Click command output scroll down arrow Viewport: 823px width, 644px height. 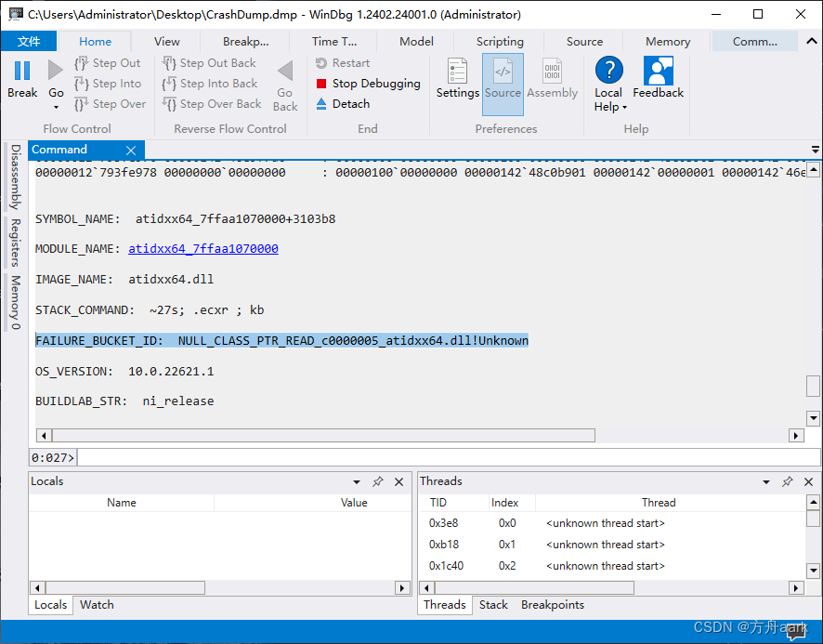[x=813, y=419]
